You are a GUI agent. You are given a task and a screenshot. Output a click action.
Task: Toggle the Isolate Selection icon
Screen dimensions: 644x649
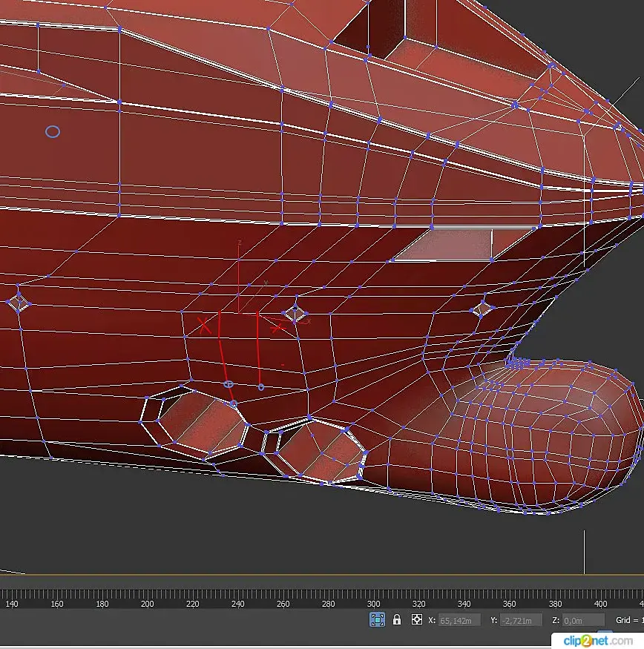pyautogui.click(x=377, y=619)
